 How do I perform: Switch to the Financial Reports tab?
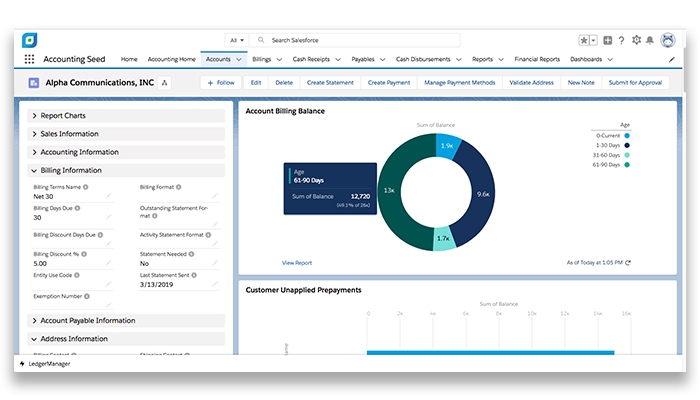point(536,60)
